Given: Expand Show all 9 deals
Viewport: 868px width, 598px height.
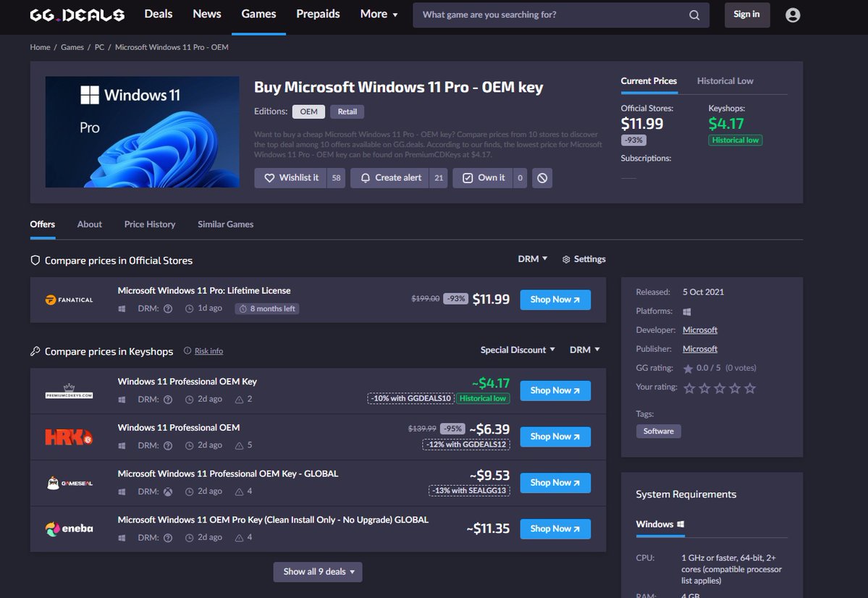Looking at the screenshot, I should [x=318, y=572].
